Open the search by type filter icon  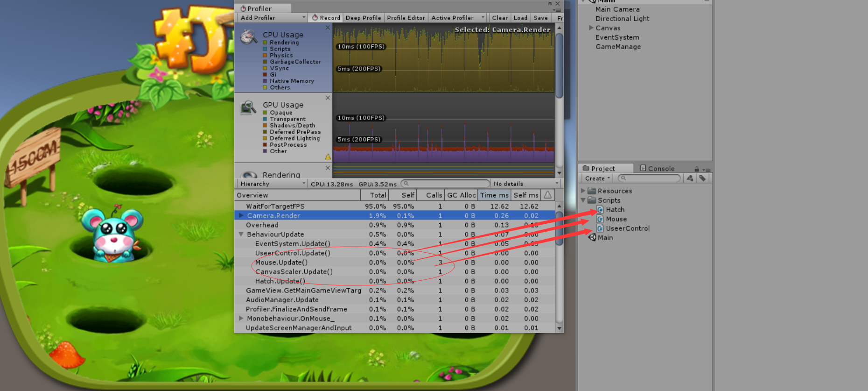690,178
